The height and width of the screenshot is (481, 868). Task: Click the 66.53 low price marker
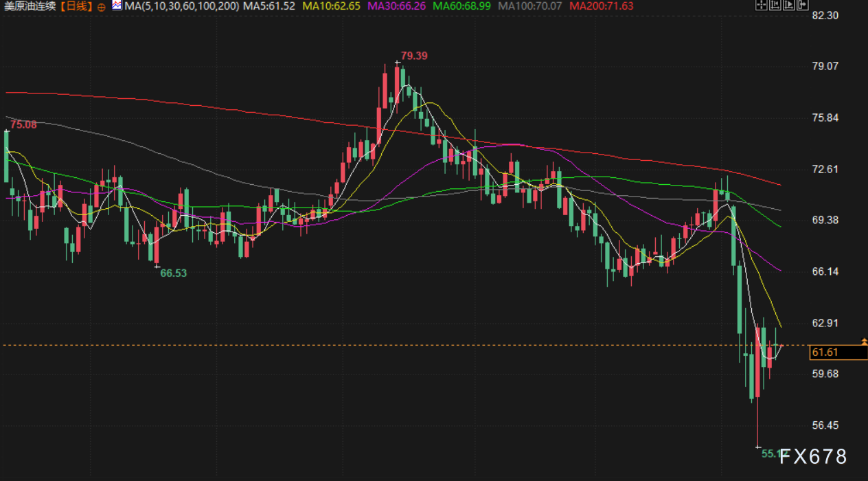[173, 273]
